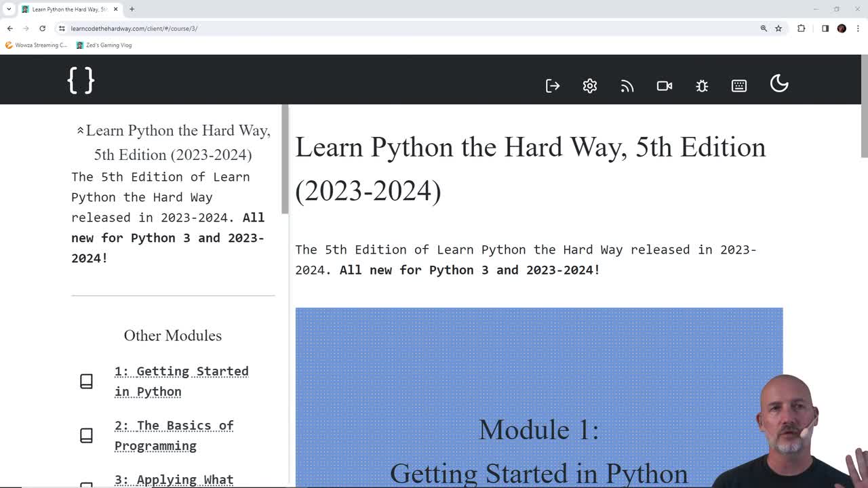Click the book icon beside 'The Basics of Programming'
This screenshot has width=868, height=488.
(x=86, y=435)
